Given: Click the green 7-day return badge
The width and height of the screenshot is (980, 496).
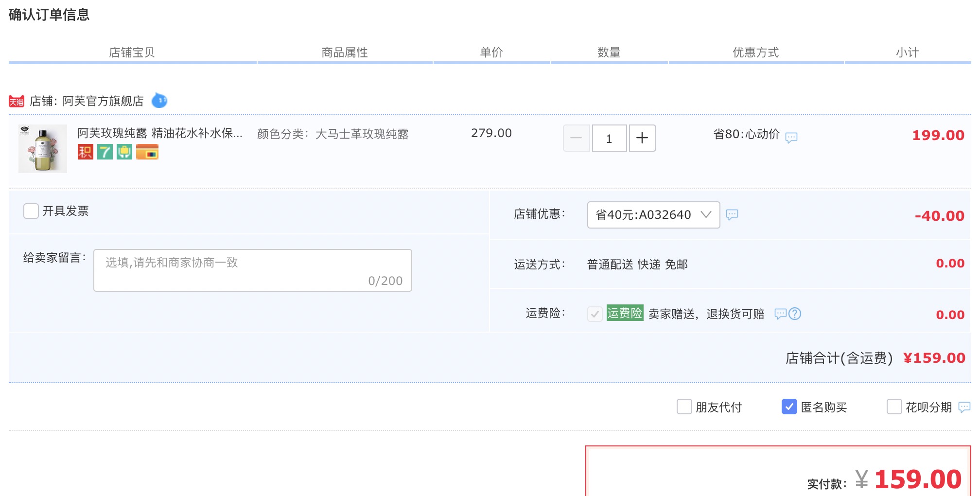Looking at the screenshot, I should (x=105, y=152).
